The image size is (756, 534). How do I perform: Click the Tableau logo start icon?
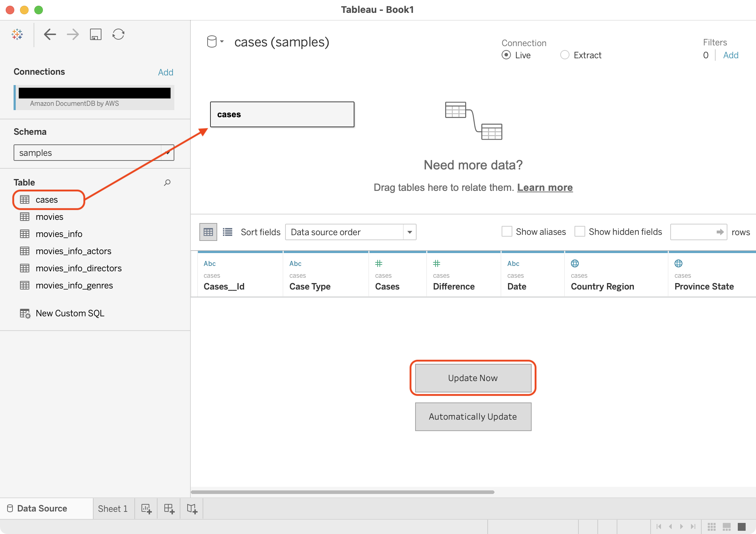coord(17,34)
